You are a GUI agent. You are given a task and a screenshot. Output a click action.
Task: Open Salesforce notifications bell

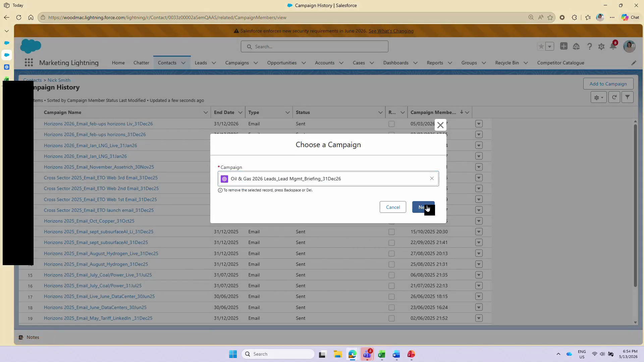[x=613, y=47]
